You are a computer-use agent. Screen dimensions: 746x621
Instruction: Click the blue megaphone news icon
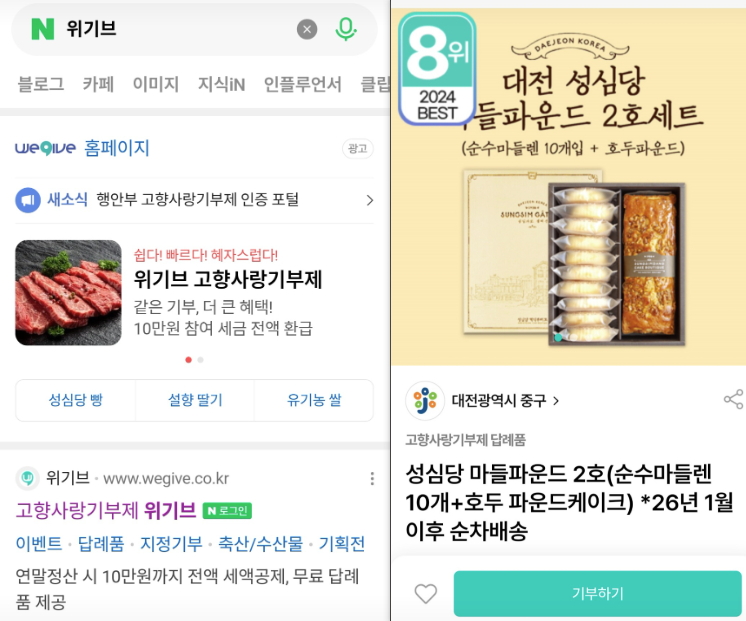[x=28, y=200]
